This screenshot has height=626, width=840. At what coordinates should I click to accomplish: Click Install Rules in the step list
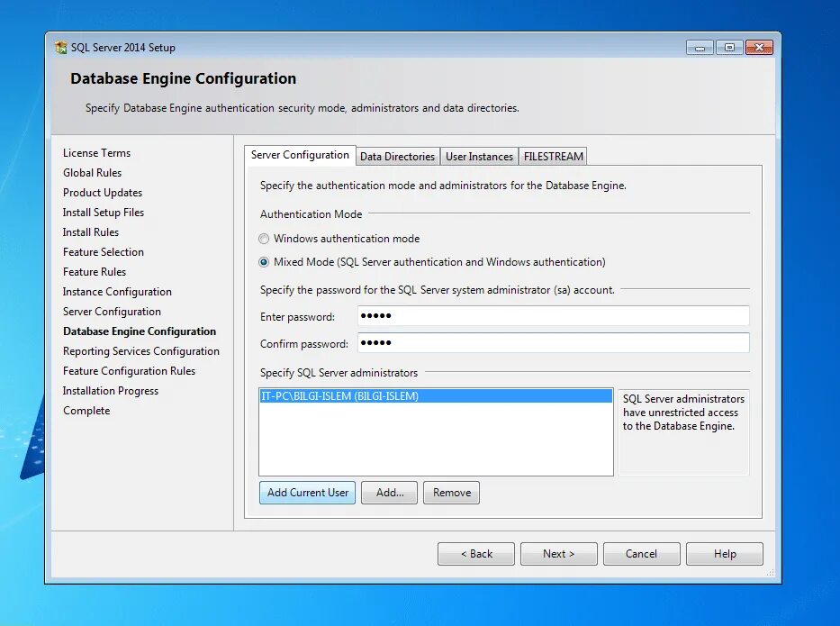coord(91,232)
